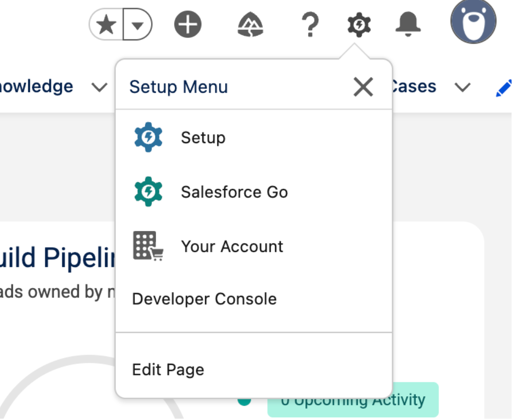Open Global Actions plus icon
Viewport: 512px width, 420px height.
(188, 24)
